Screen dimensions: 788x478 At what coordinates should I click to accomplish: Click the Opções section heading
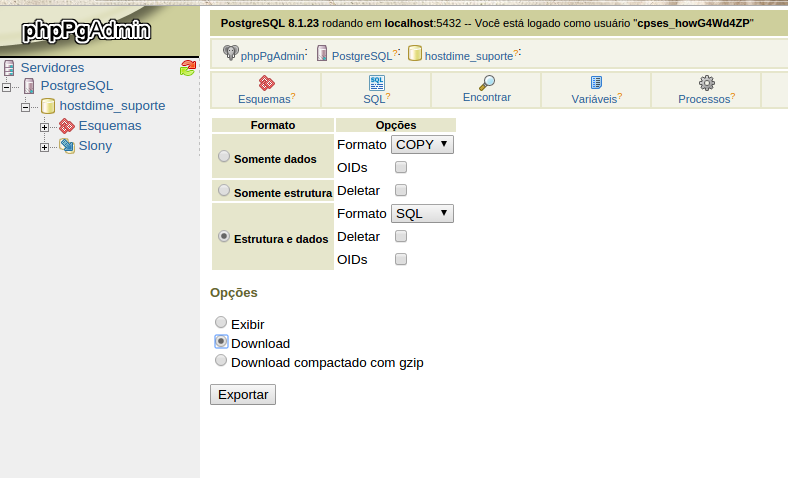(x=234, y=293)
